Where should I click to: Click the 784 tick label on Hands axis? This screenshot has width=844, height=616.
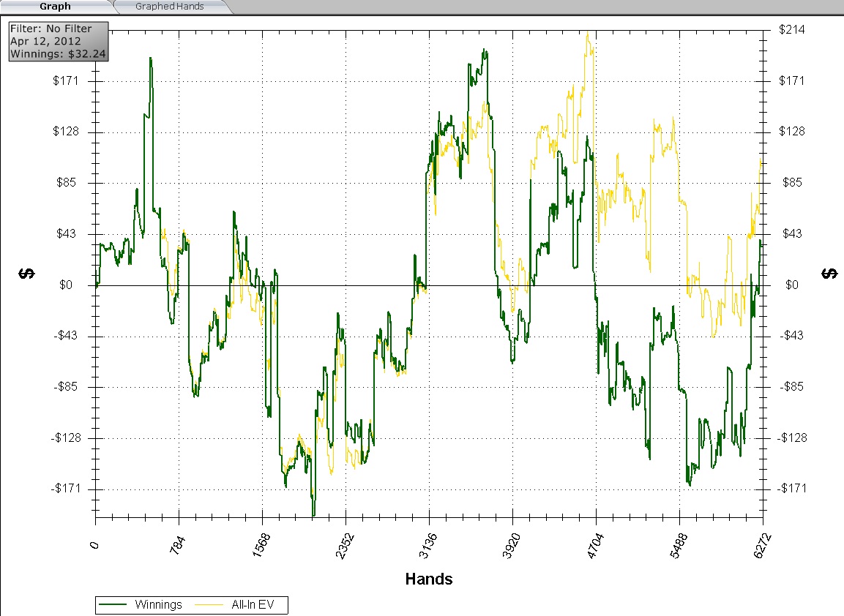(179, 545)
